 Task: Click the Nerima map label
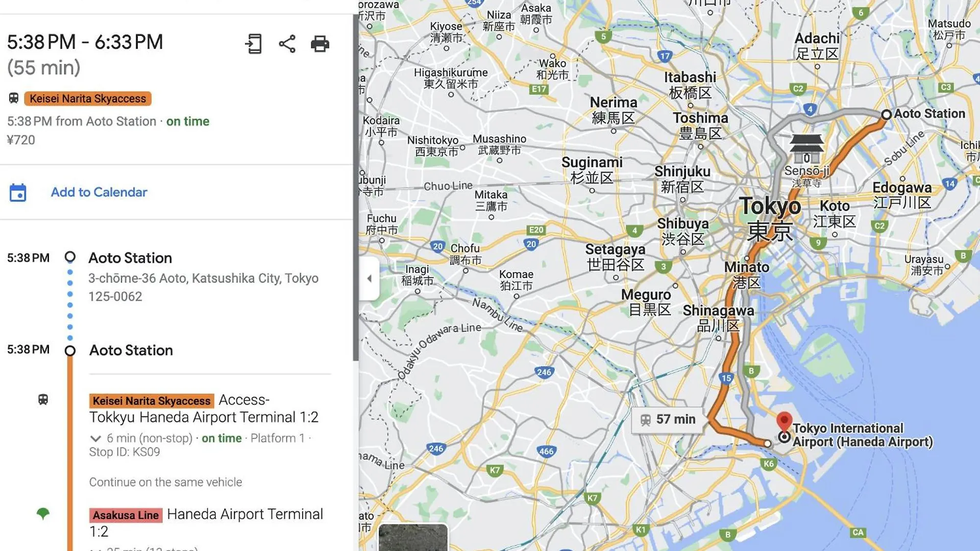(614, 110)
